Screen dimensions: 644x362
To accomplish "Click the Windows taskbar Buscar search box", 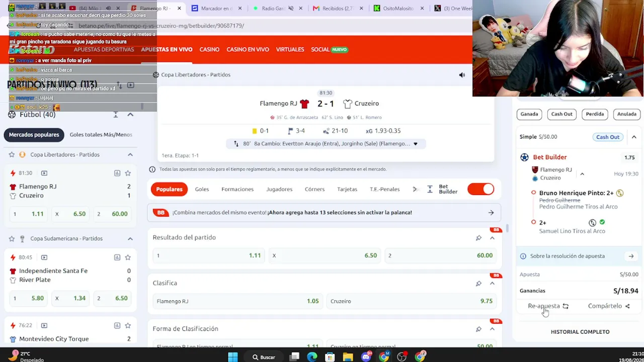I will [263, 357].
